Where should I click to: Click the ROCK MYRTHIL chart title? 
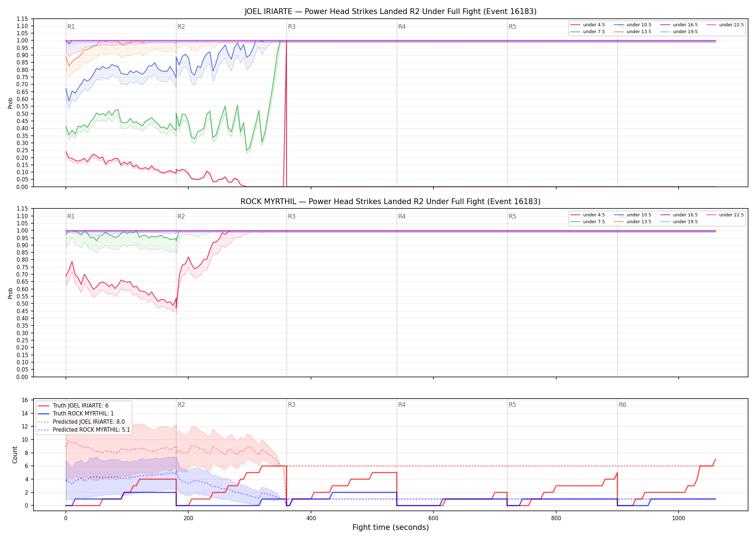pos(391,202)
